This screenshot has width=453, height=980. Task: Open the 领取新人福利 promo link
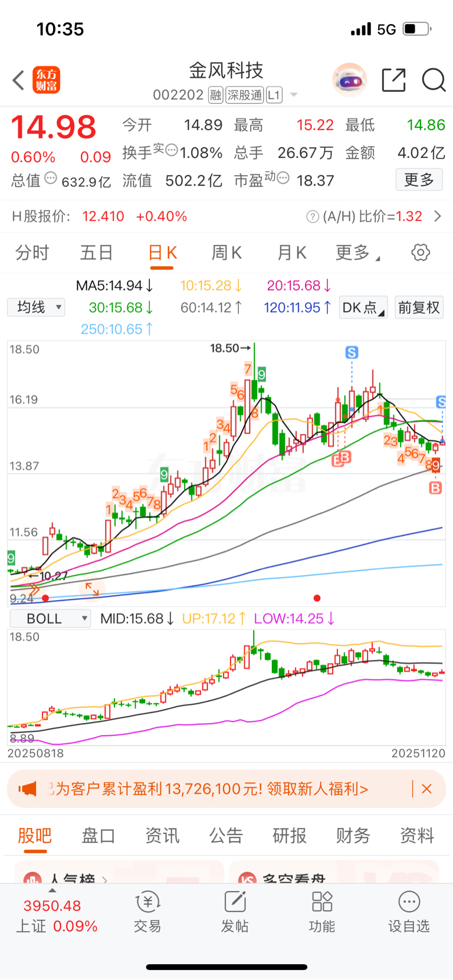317,788
